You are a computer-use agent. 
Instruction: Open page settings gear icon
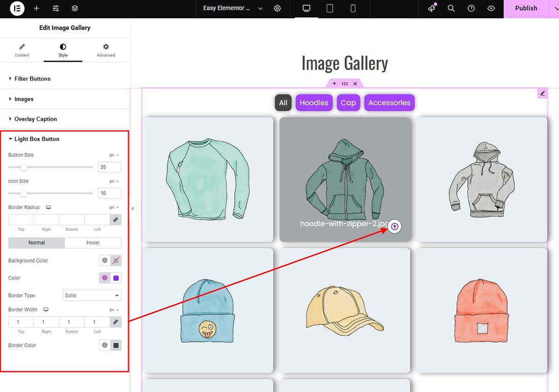pos(278,8)
